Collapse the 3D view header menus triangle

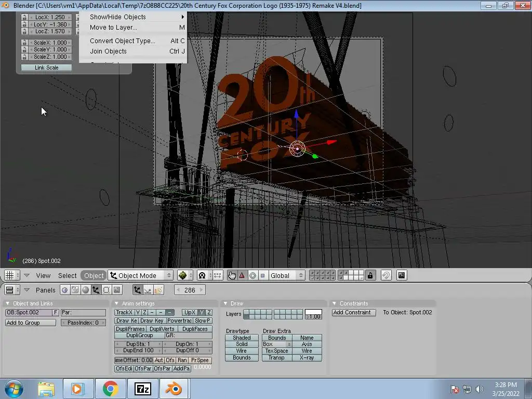tap(27, 275)
